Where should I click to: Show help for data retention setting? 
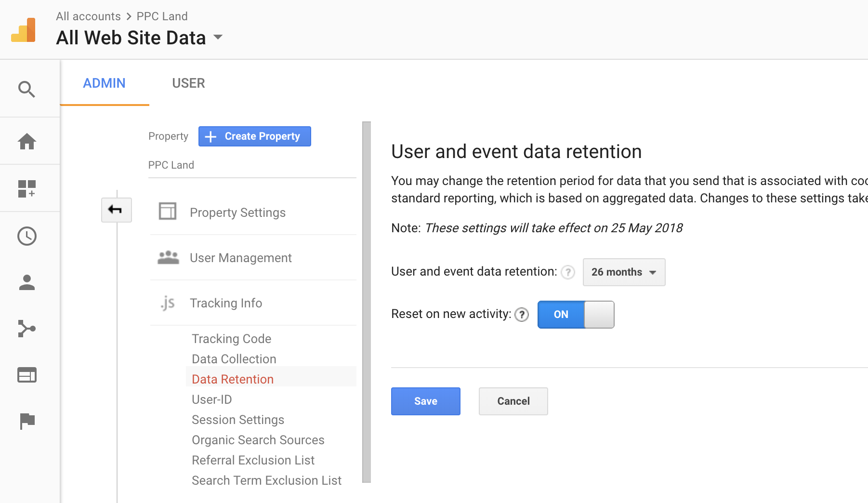[x=568, y=272]
